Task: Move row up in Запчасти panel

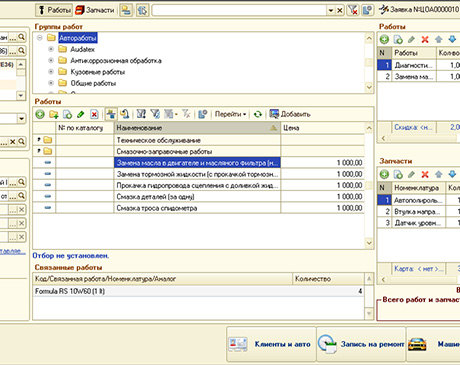Action: click(439, 174)
